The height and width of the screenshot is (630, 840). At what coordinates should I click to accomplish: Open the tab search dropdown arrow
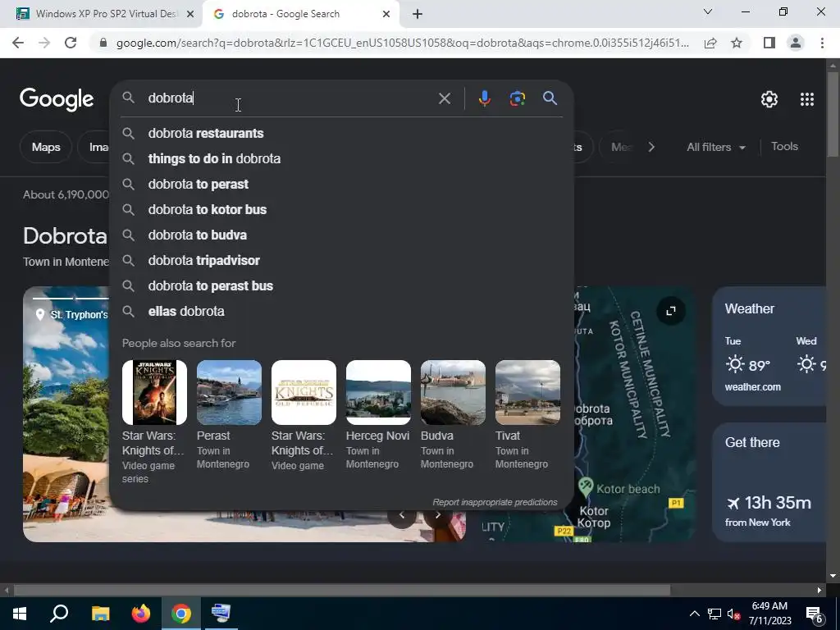(708, 11)
